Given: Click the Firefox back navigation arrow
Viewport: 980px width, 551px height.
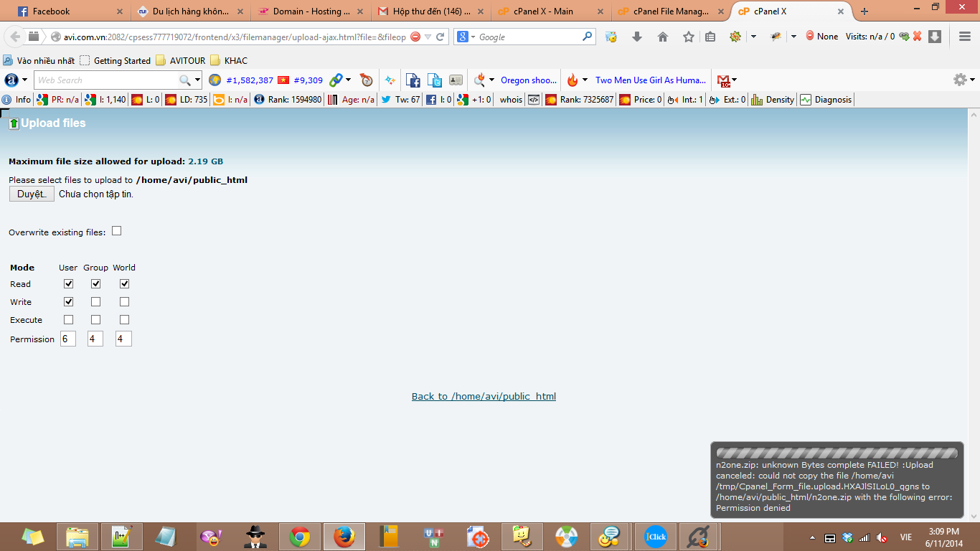Looking at the screenshot, I should point(15,37).
